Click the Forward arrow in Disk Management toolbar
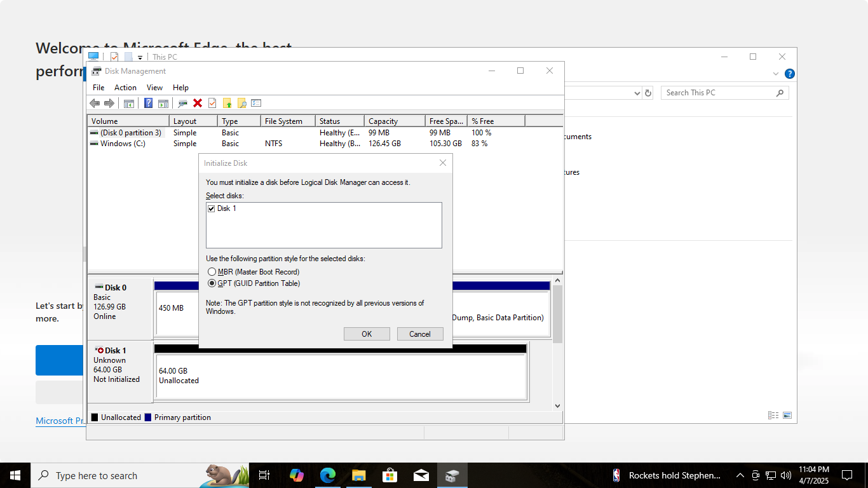This screenshot has height=488, width=868. [x=109, y=103]
